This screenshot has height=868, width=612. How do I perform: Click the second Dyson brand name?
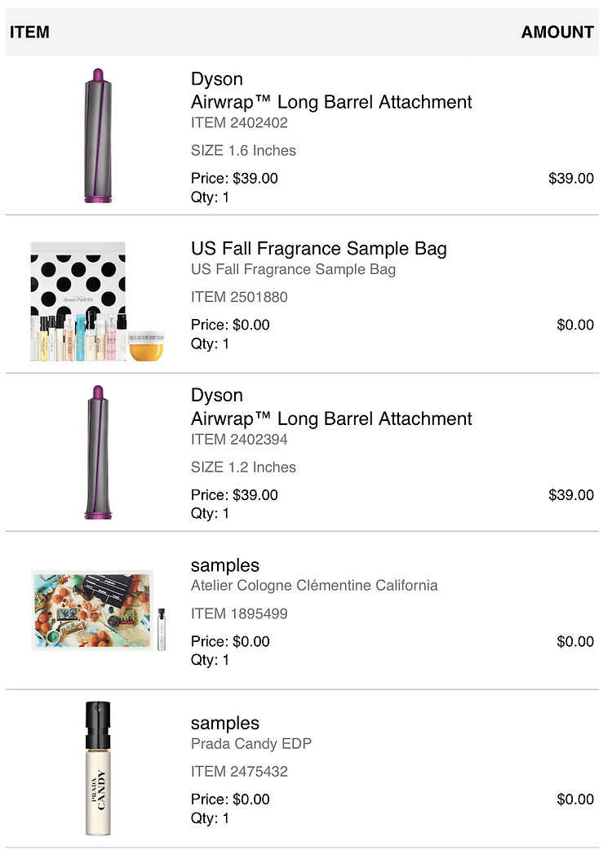pos(216,395)
